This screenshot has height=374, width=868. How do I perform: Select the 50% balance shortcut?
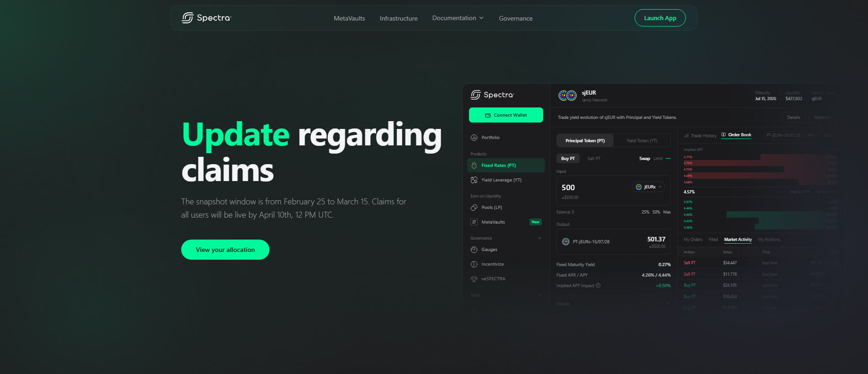coord(656,212)
